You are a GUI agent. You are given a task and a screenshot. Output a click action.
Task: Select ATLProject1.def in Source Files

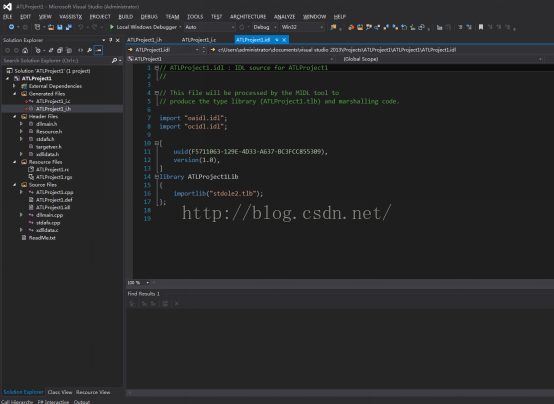pyautogui.click(x=54, y=200)
